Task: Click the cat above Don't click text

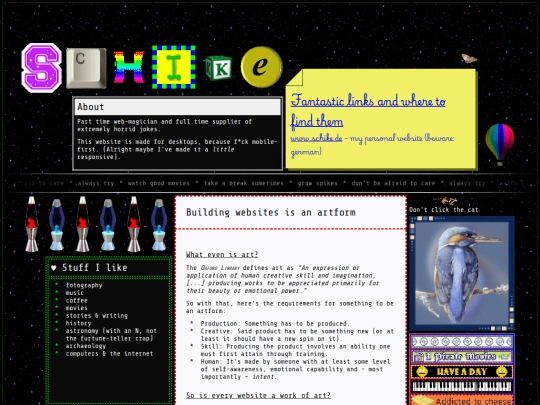Action: coord(446,201)
